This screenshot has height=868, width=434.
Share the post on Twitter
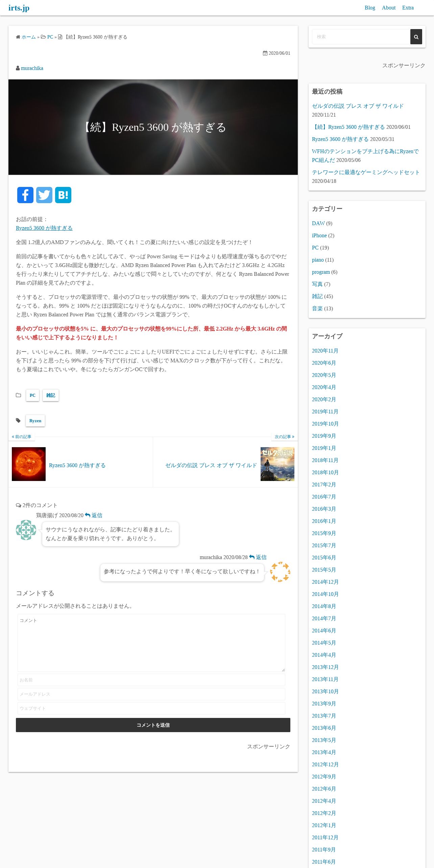(x=44, y=195)
